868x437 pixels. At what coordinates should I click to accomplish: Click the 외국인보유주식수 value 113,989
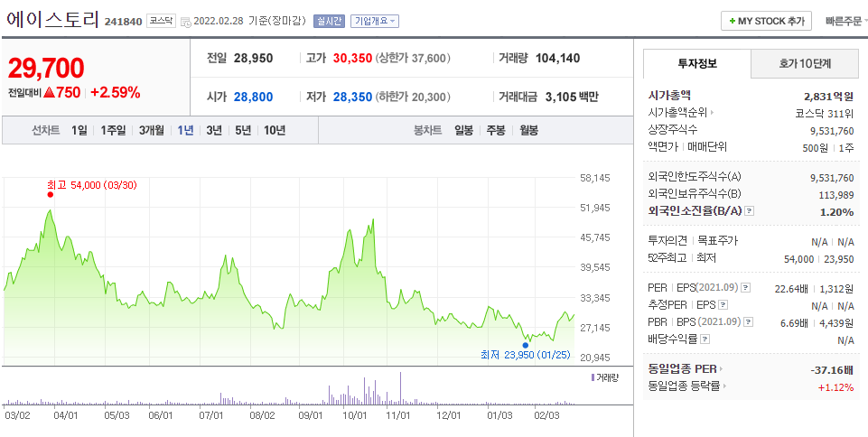835,195
